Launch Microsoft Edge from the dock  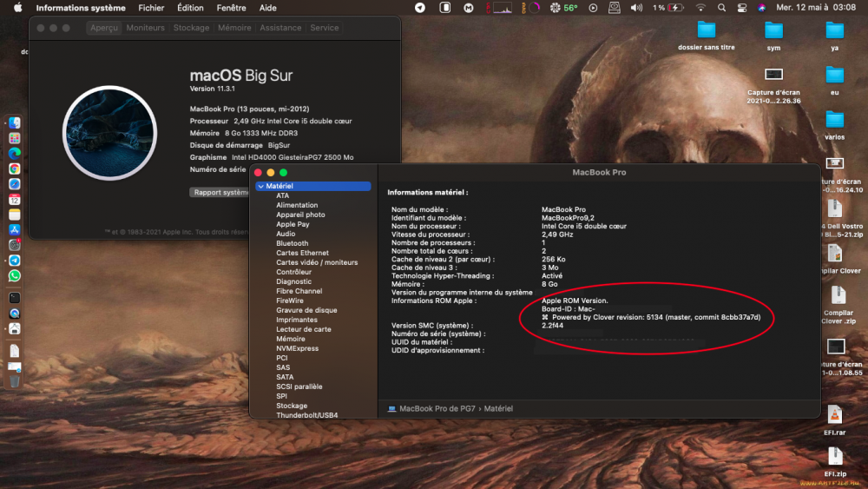15,154
